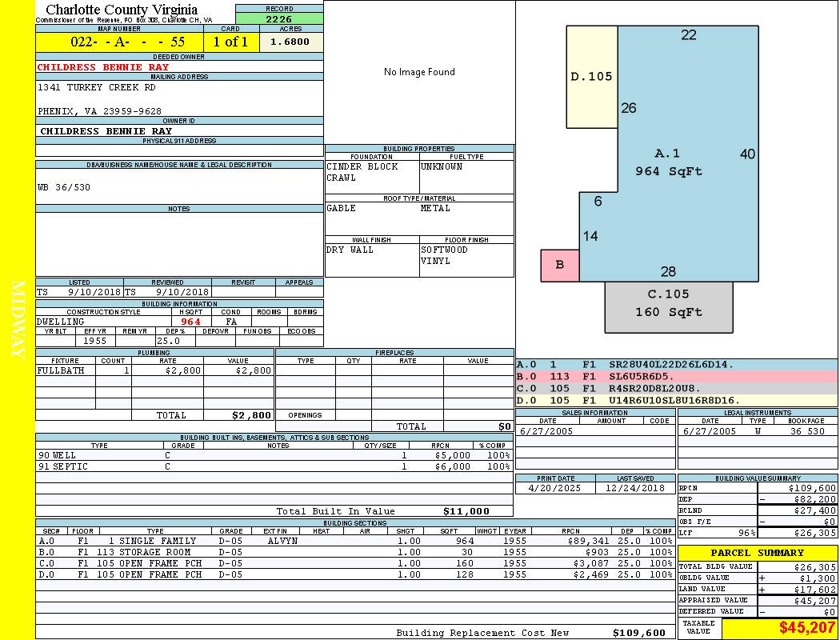The image size is (840, 640).
Task: Click the green record number 2226
Action: click(279, 19)
